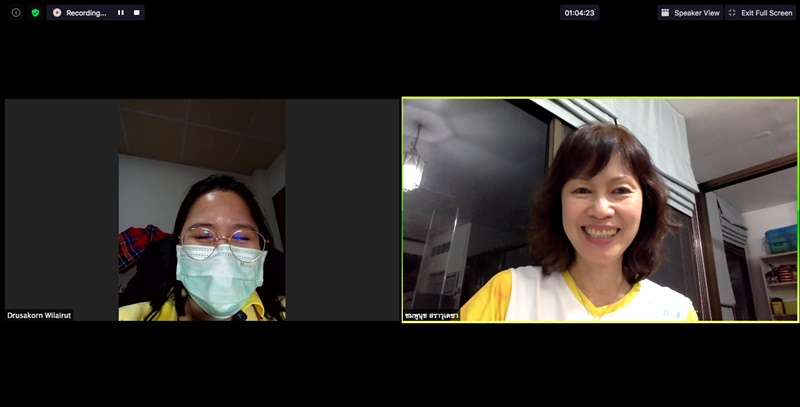
Task: Click the Exit Full Screen arrows icon
Action: pyautogui.click(x=732, y=13)
